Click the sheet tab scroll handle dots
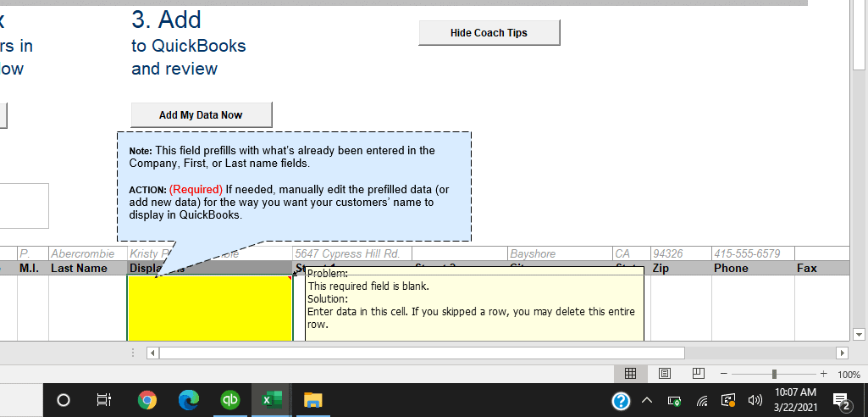Screen dimensions: 868x417 pos(133,353)
